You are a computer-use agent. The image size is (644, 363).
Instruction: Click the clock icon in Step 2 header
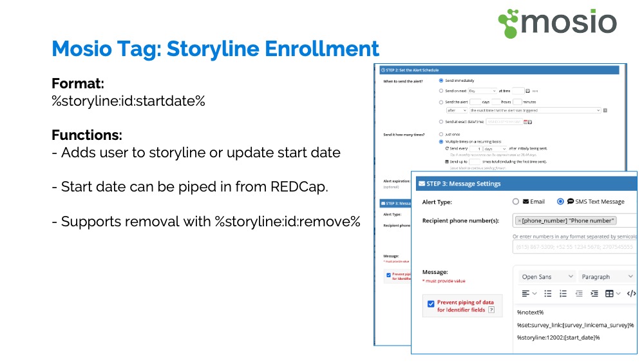pyautogui.click(x=383, y=70)
